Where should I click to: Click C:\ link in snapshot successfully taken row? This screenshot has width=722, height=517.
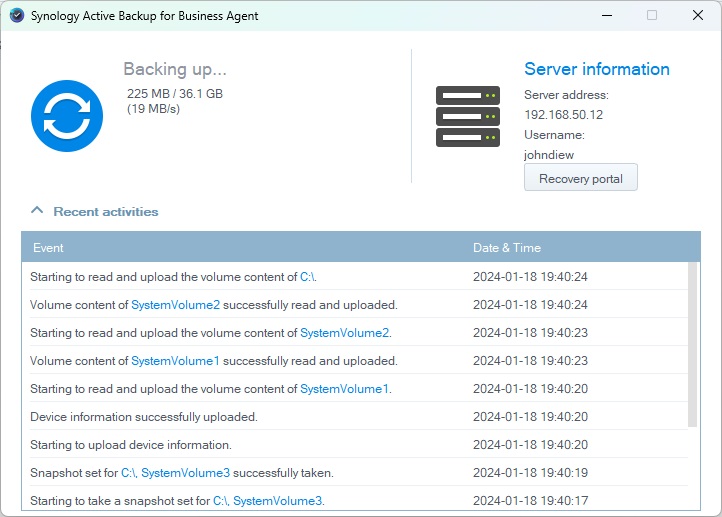[128, 473]
